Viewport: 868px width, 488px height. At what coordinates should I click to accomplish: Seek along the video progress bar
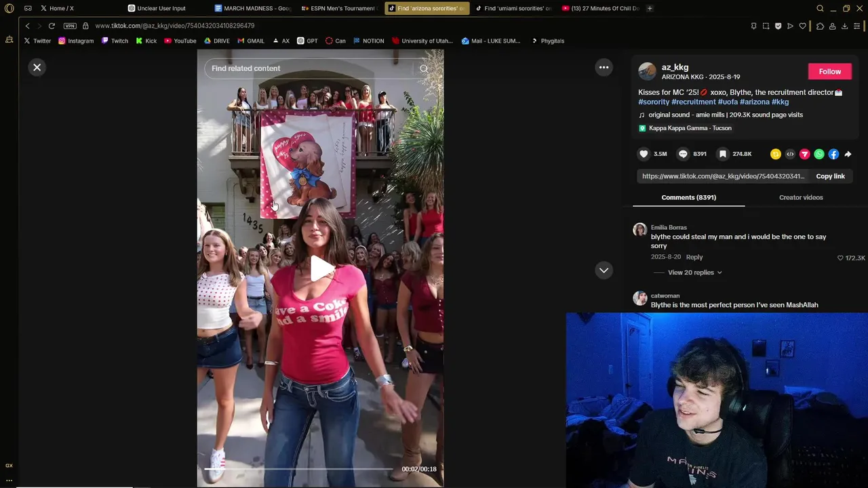pos(298,469)
